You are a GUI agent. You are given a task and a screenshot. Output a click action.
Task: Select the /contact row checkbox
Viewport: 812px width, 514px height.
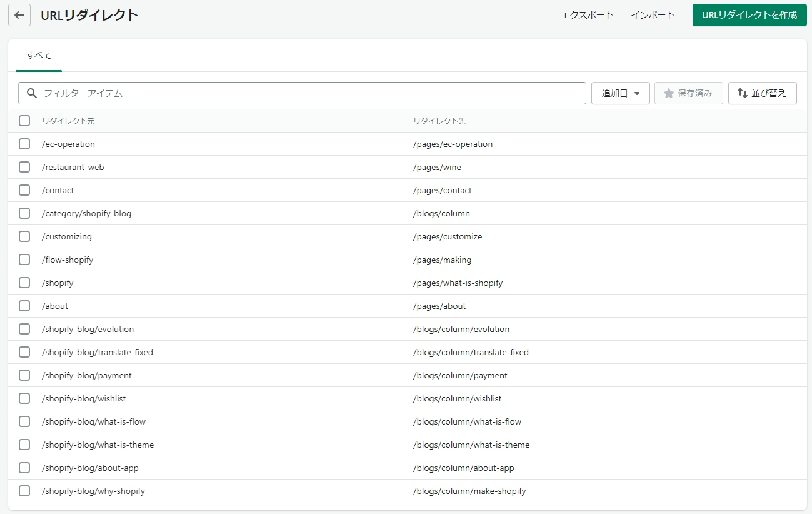point(24,190)
